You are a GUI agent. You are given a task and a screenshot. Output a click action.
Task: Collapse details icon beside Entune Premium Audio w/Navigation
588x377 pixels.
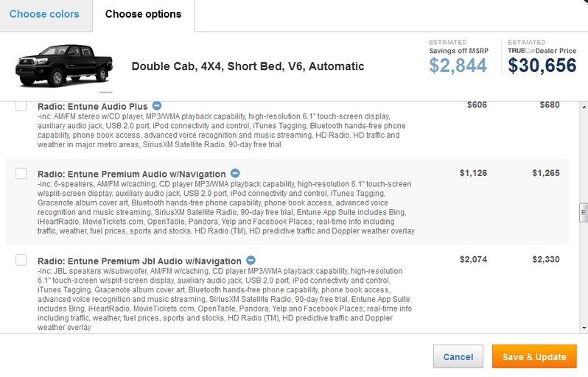pyautogui.click(x=235, y=173)
